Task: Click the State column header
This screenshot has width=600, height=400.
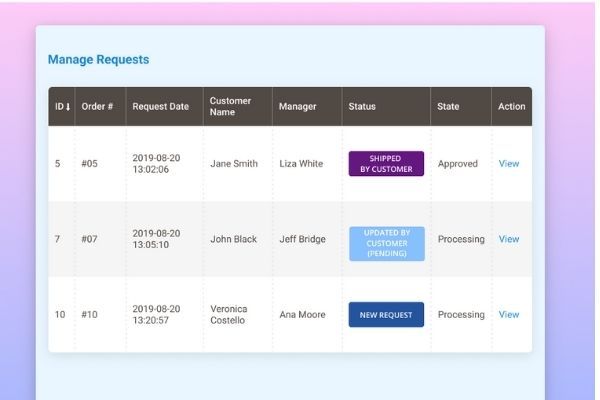Action: coord(448,107)
